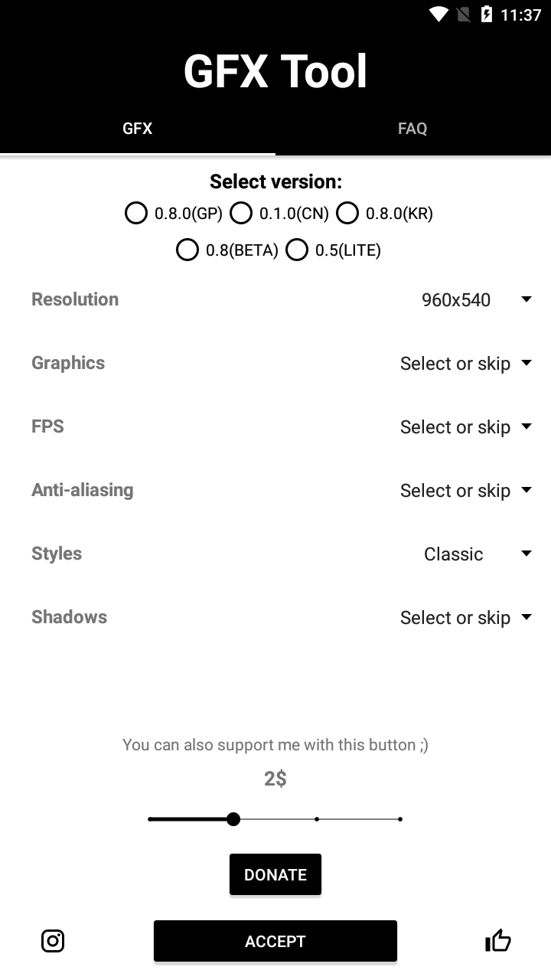
Task: Tap the Wi-Fi status icon
Action: click(x=439, y=15)
